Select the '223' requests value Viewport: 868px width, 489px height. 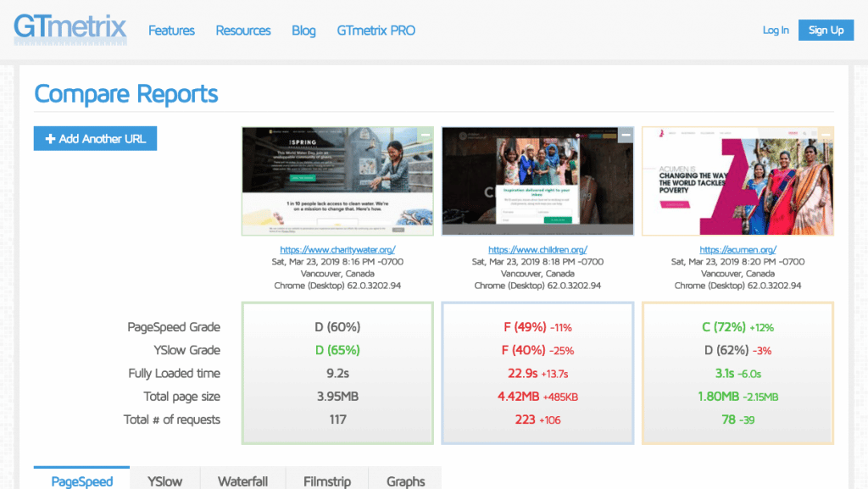(525, 420)
